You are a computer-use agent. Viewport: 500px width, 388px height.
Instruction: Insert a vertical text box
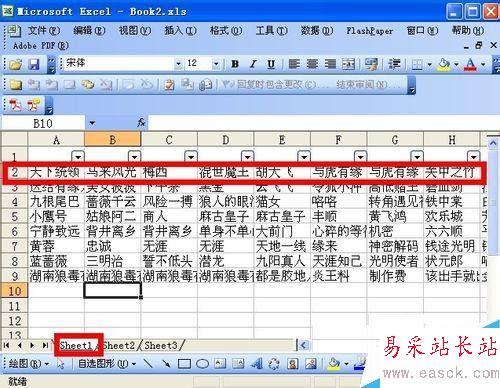point(238,363)
